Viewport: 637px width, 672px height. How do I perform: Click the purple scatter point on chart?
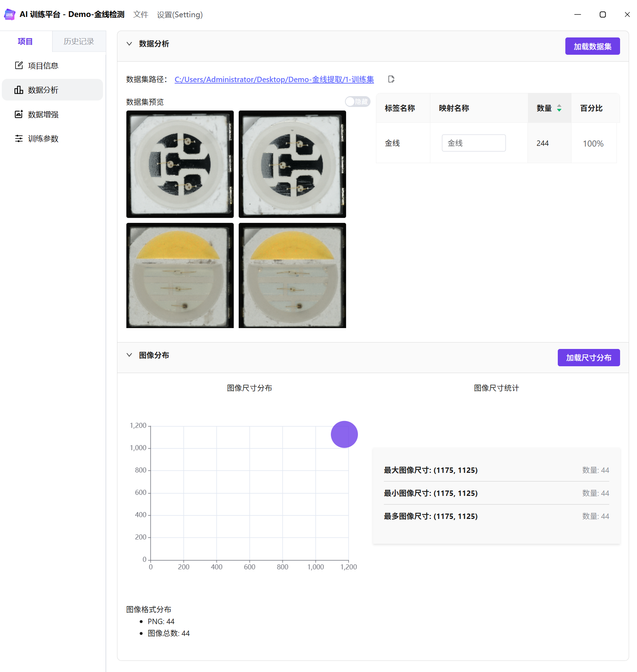[x=344, y=434]
